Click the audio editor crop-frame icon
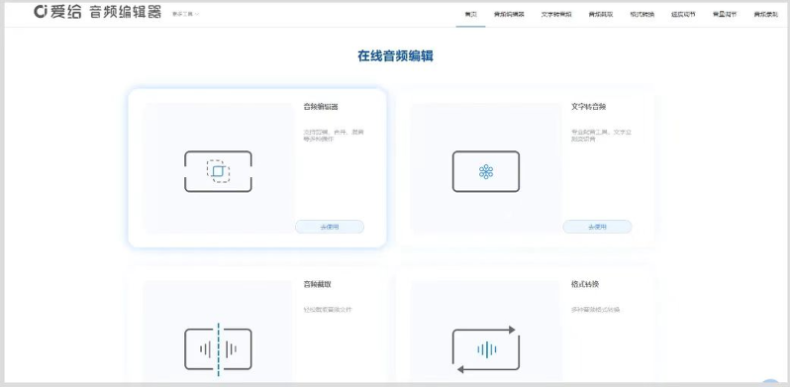Image resolution: width=790 pixels, height=387 pixels. pyautogui.click(x=218, y=171)
